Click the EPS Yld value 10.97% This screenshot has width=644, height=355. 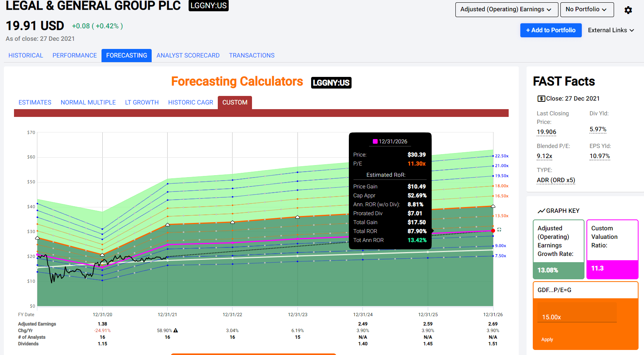600,156
